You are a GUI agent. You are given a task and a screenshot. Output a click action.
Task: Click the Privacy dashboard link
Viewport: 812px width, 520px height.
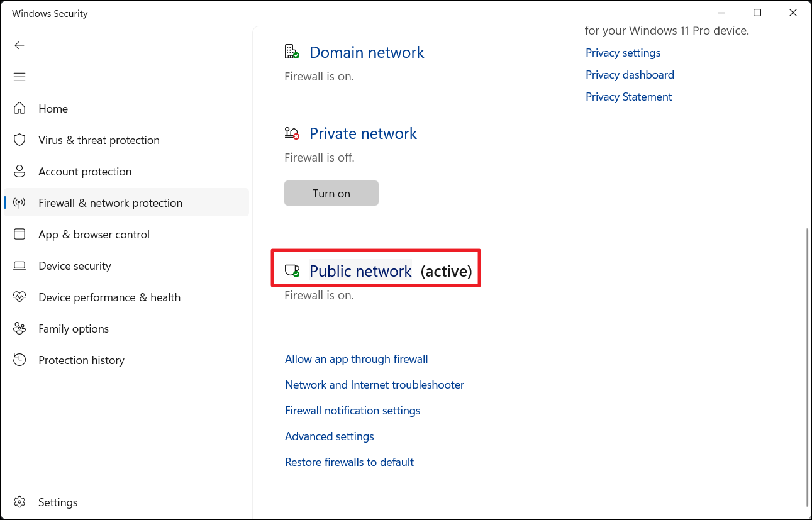[630, 74]
